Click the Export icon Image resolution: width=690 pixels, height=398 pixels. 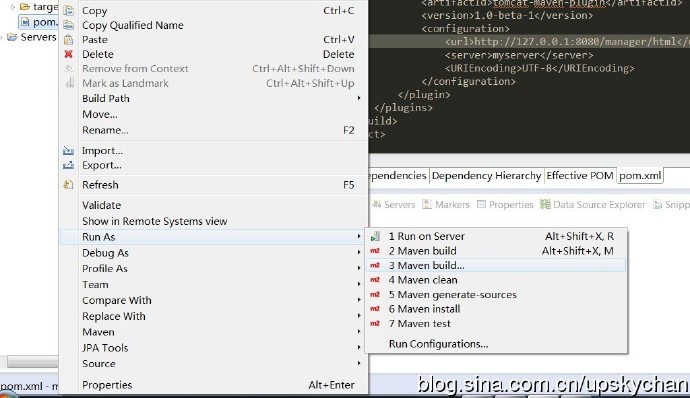click(x=68, y=165)
